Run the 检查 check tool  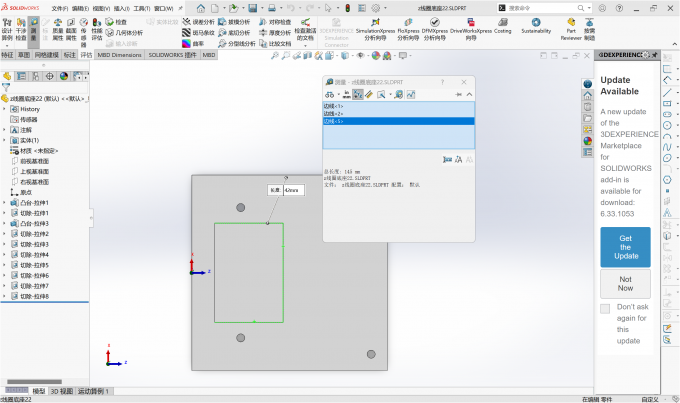116,22
